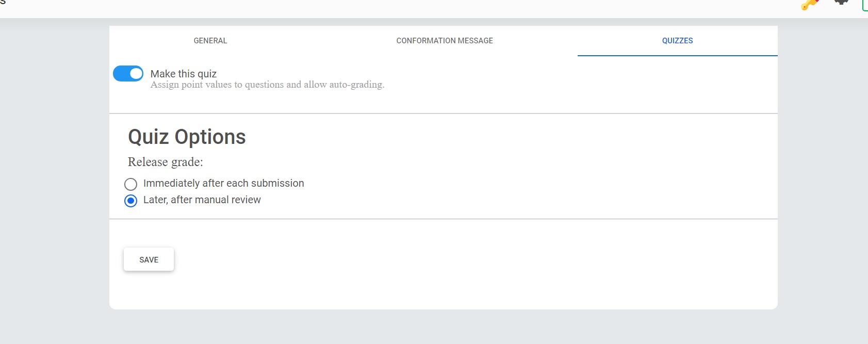Click the 'Immediately after each submission' label text
The width and height of the screenshot is (868, 344).
[223, 184]
